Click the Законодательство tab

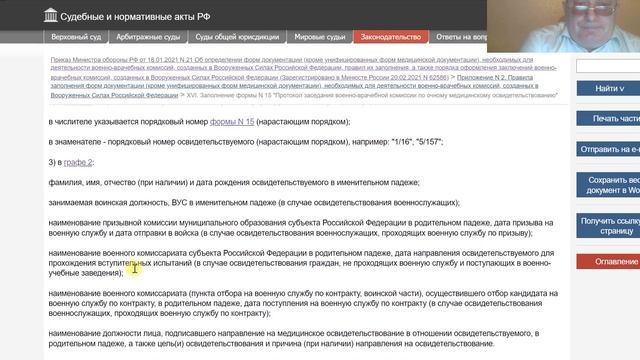(x=391, y=37)
